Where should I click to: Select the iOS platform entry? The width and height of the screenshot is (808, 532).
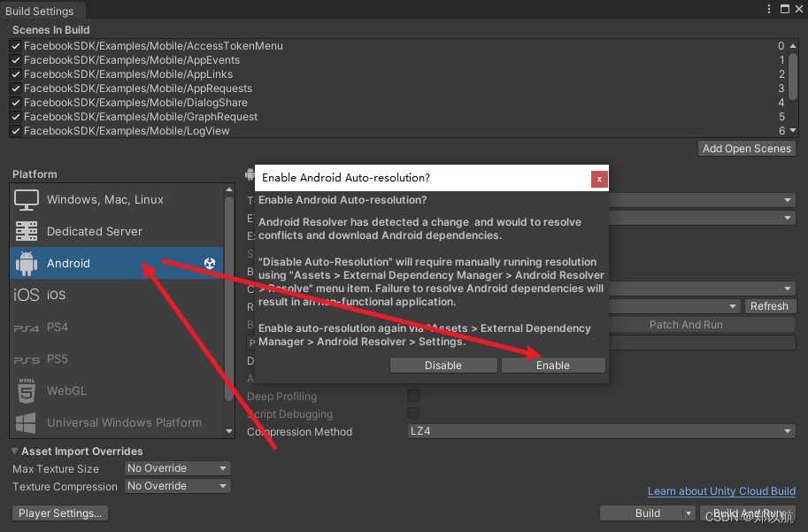coord(117,295)
